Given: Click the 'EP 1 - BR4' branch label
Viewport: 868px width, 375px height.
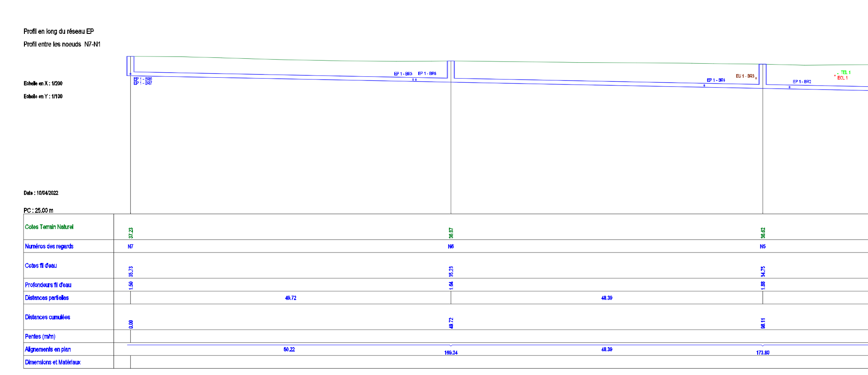Looking at the screenshot, I should tap(716, 80).
